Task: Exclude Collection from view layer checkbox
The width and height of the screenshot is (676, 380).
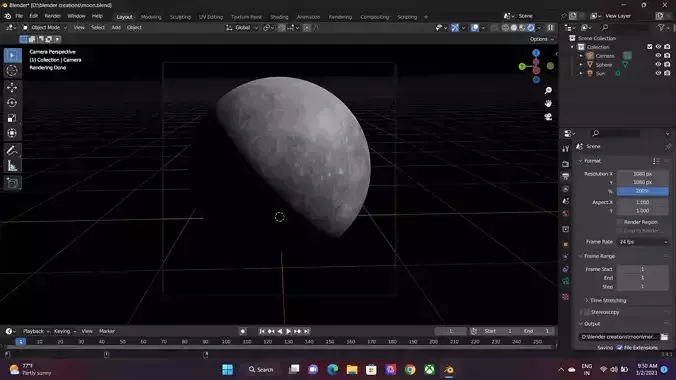Action: pyautogui.click(x=650, y=47)
